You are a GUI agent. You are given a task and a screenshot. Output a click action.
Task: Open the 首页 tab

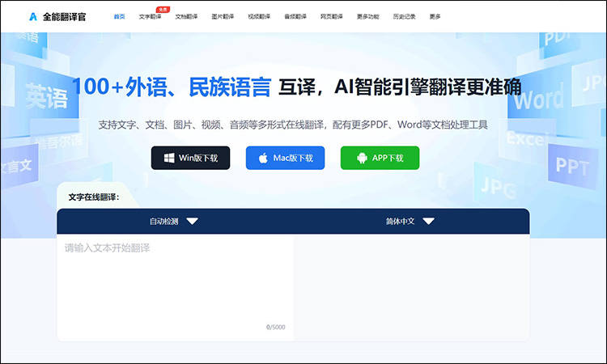point(119,16)
